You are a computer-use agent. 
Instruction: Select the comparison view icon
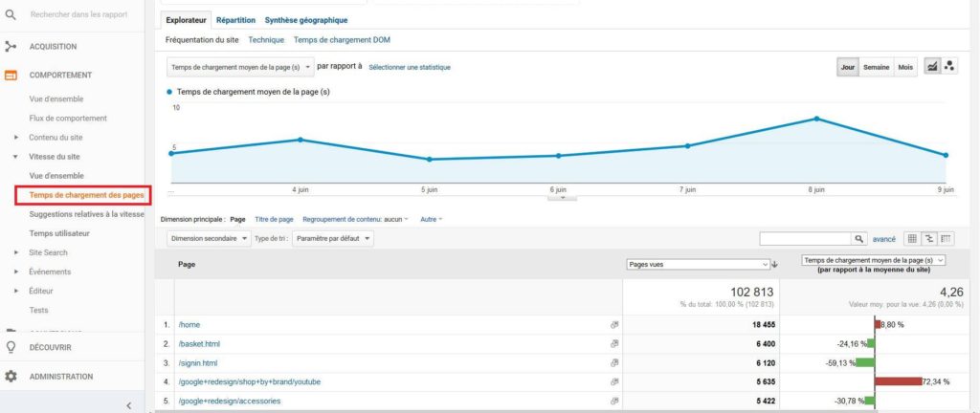[x=929, y=239]
